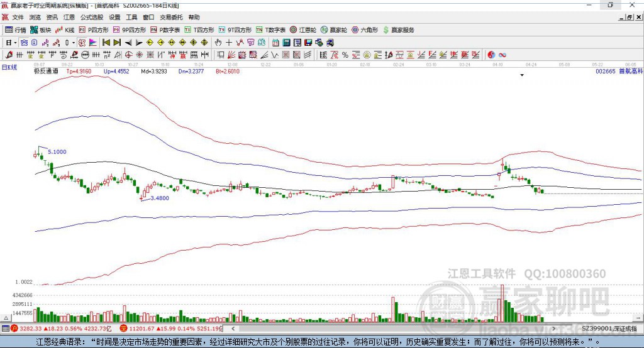Toggle the magenta color-chart icon
Screen dimensions: 644x348
(x=93, y=43)
